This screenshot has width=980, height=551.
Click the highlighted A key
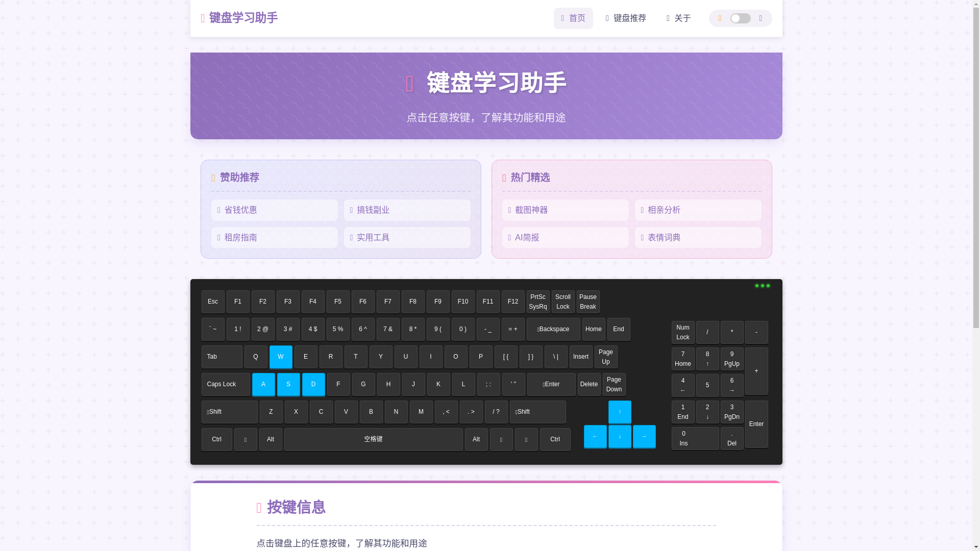pos(263,384)
